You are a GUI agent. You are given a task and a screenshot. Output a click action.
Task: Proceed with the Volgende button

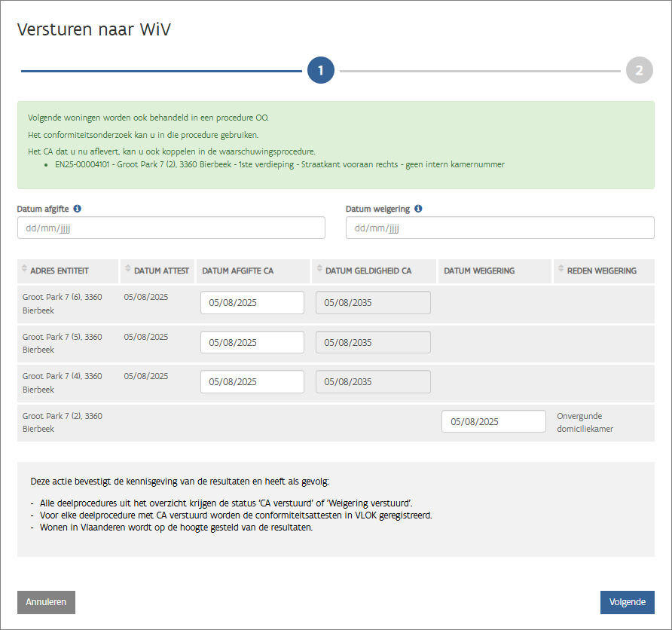pyautogui.click(x=627, y=602)
